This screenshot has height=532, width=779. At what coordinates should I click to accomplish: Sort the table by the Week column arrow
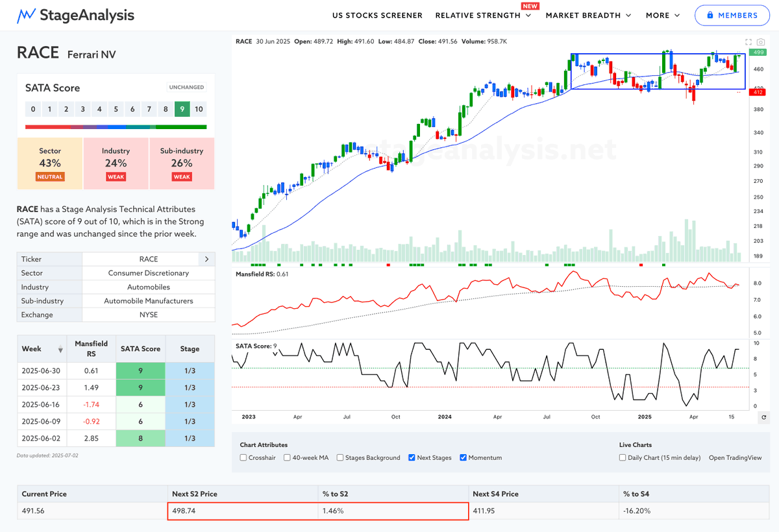(61, 350)
